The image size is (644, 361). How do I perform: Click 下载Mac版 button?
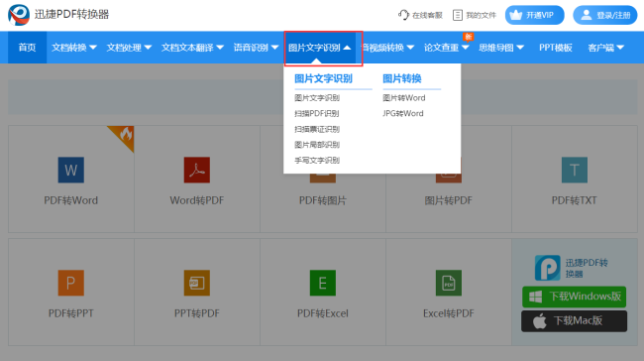(x=574, y=320)
